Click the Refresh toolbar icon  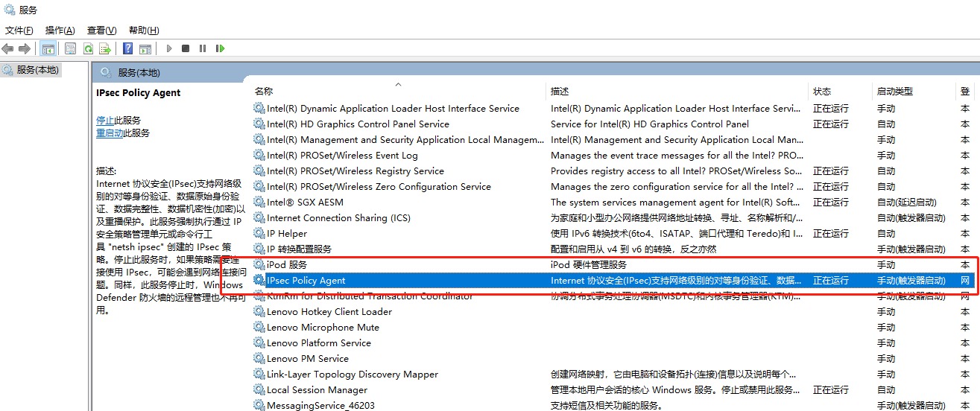[88, 49]
